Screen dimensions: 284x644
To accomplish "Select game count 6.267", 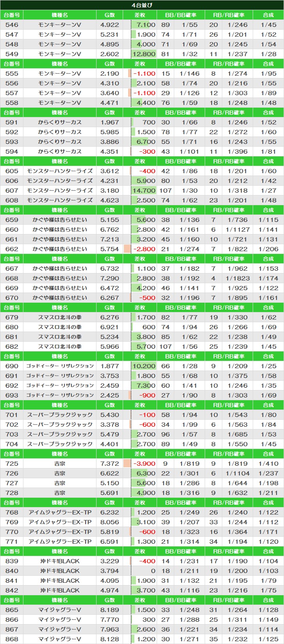I will [x=109, y=298].
